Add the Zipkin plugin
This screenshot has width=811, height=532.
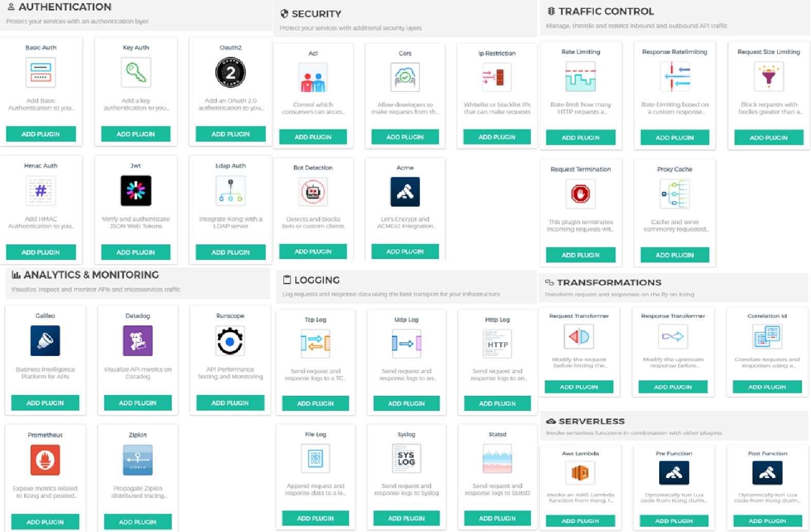137,522
